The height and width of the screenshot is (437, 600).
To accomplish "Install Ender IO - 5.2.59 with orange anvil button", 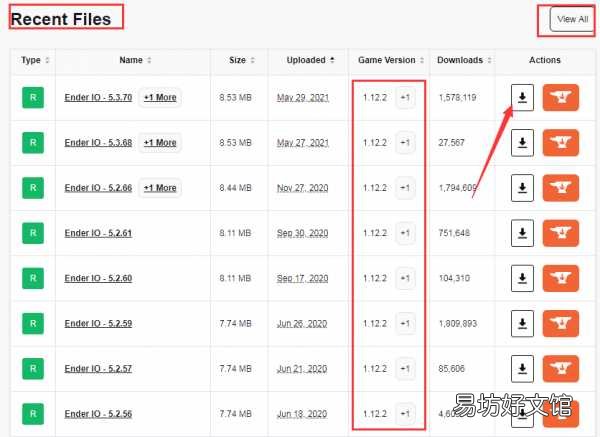I will tap(561, 323).
